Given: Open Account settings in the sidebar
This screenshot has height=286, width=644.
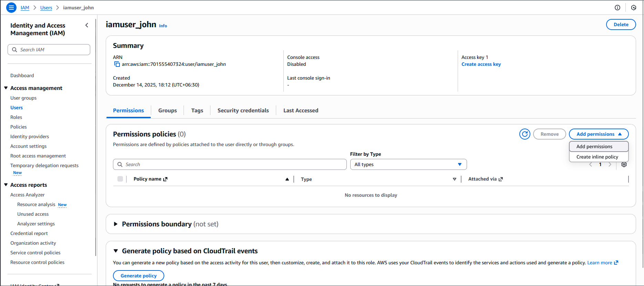Looking at the screenshot, I should pos(28,146).
